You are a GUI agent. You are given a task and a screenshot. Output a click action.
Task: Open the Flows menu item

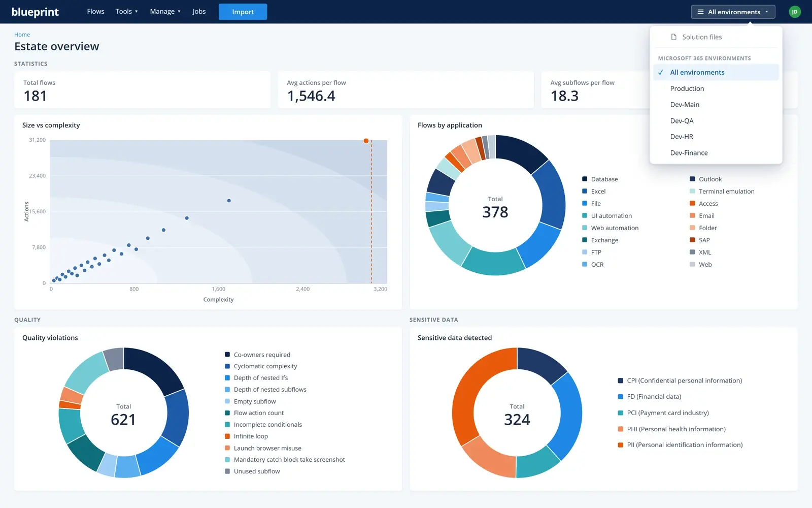pos(95,11)
